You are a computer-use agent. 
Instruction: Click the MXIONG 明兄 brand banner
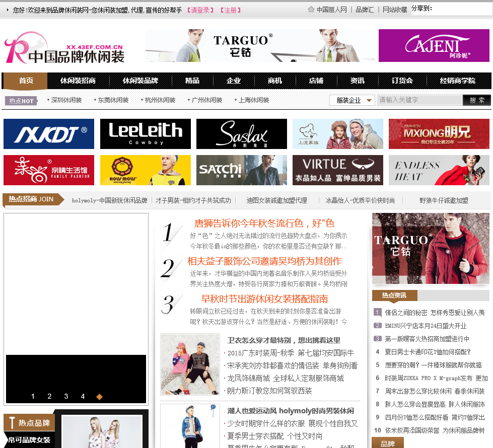439,133
